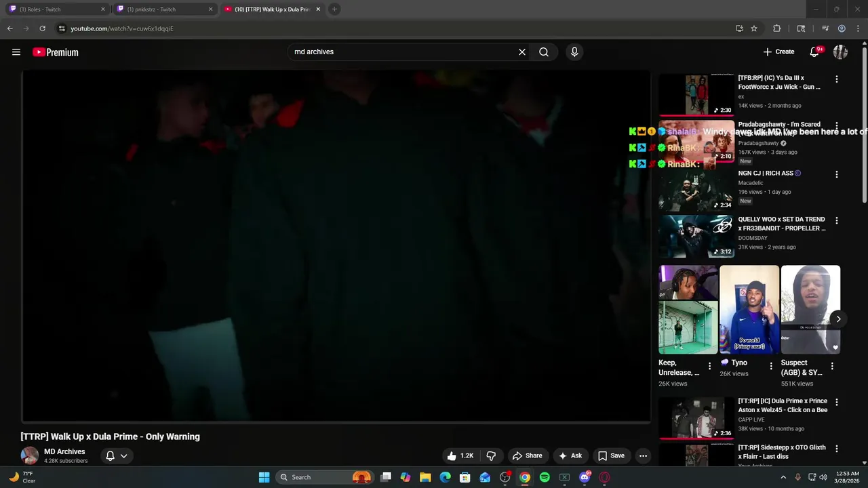This screenshot has width=868, height=488.
Task: Click the youtube.com address bar
Action: click(393, 28)
